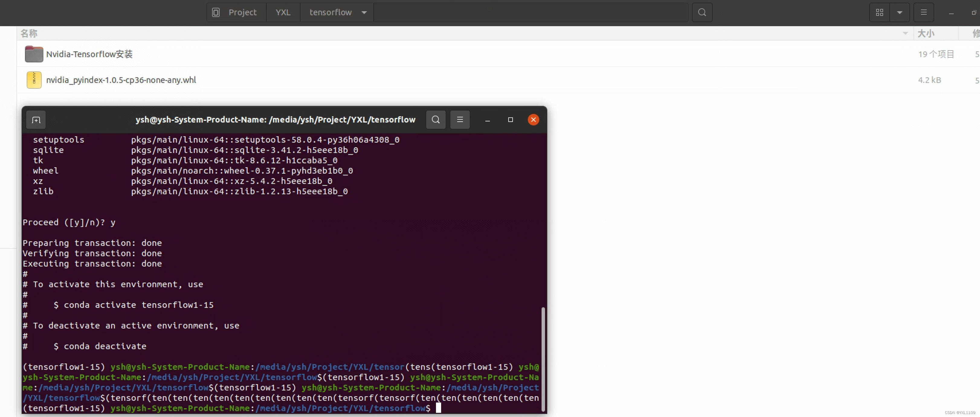Activate the search in the Files window
The width and height of the screenshot is (980, 417).
pyautogui.click(x=702, y=12)
